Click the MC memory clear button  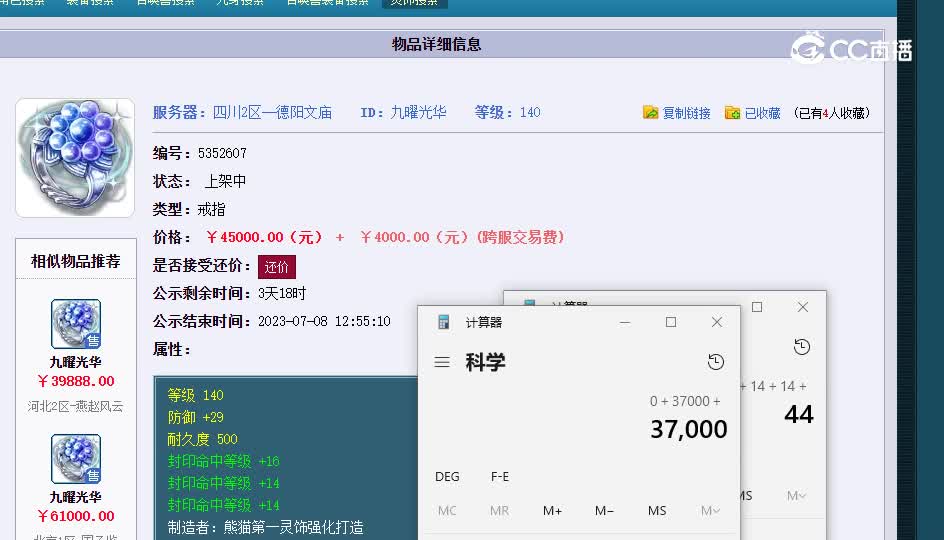tap(447, 511)
